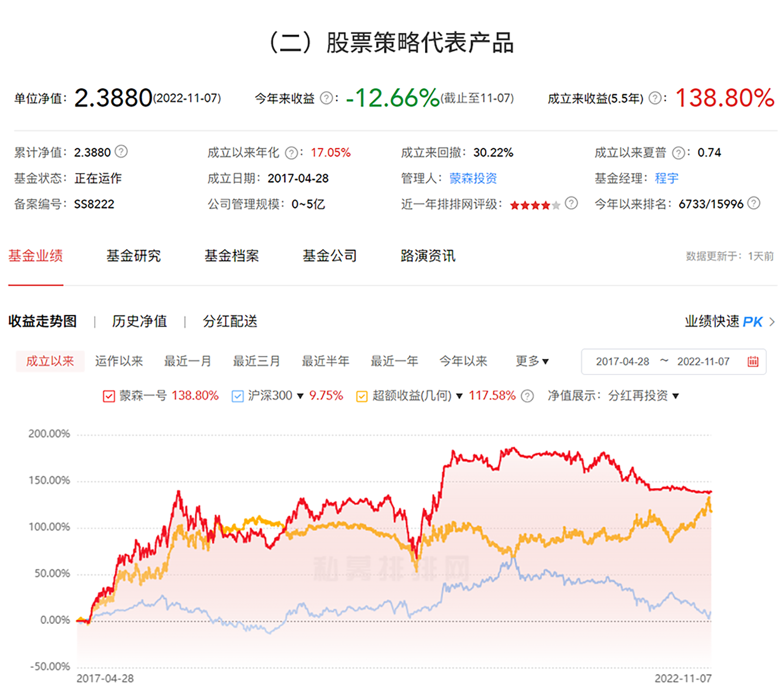
Task: Select the 最近一月 time range
Action: click(188, 361)
